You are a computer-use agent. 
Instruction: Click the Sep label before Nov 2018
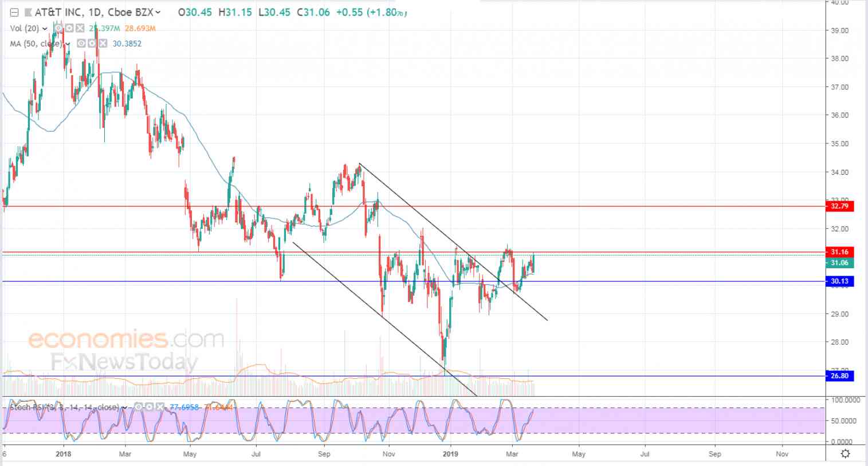pyautogui.click(x=324, y=454)
